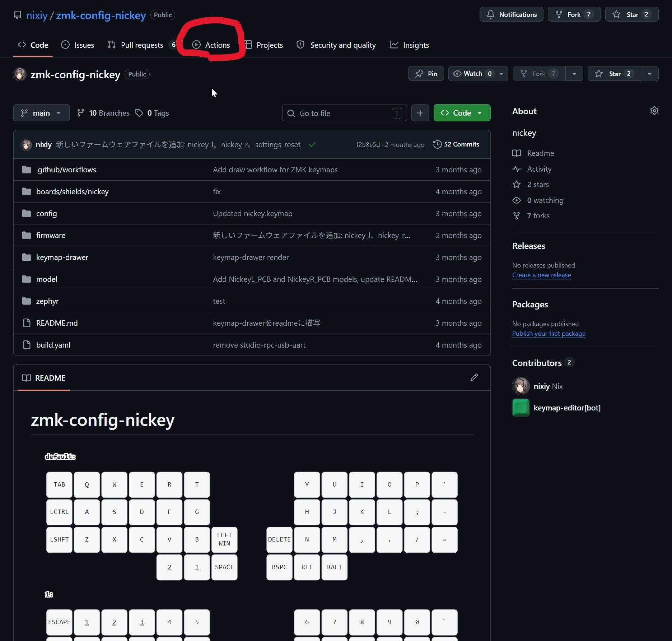
Task: Open keymap-editor[bot] contributor
Action: click(x=567, y=408)
